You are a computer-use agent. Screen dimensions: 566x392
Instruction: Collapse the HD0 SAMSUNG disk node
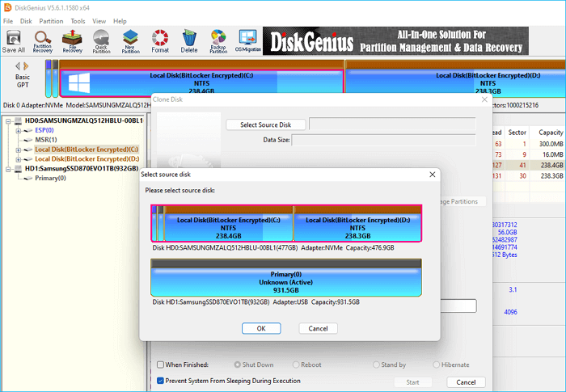tap(8, 121)
